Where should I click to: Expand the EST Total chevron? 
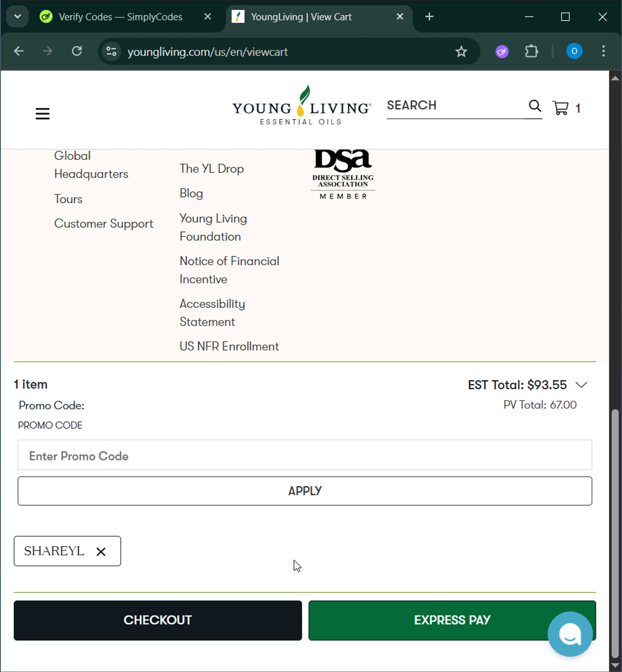coord(581,385)
